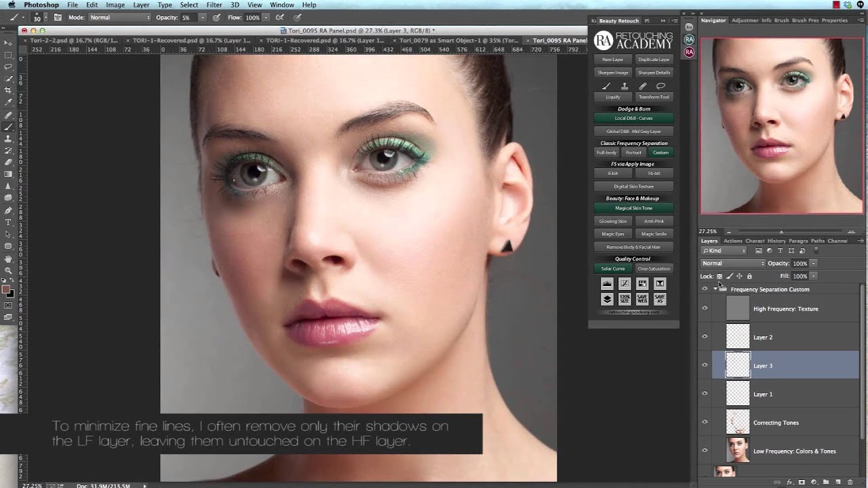
Task: Toggle the brush panel icon in options bar
Action: [58, 17]
